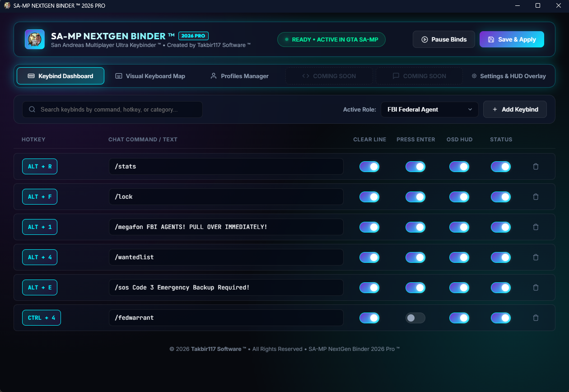This screenshot has height=392, width=569.
Task: Click the ALT + E hotkey badge
Action: pyautogui.click(x=40, y=288)
